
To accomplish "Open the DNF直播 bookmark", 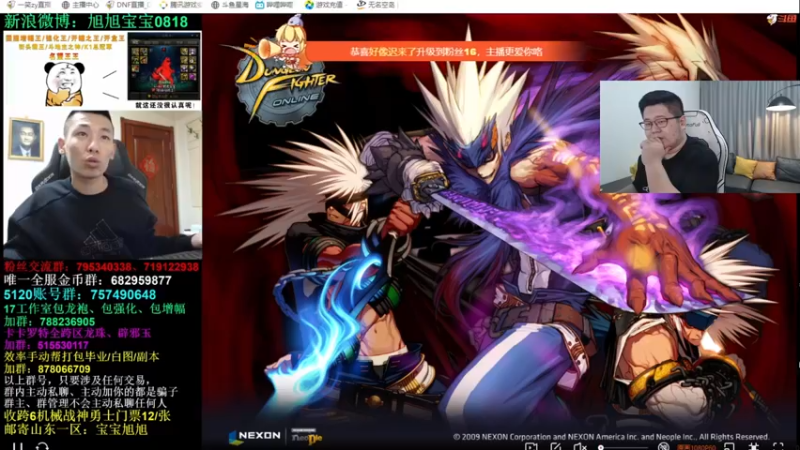I will pyautogui.click(x=128, y=5).
